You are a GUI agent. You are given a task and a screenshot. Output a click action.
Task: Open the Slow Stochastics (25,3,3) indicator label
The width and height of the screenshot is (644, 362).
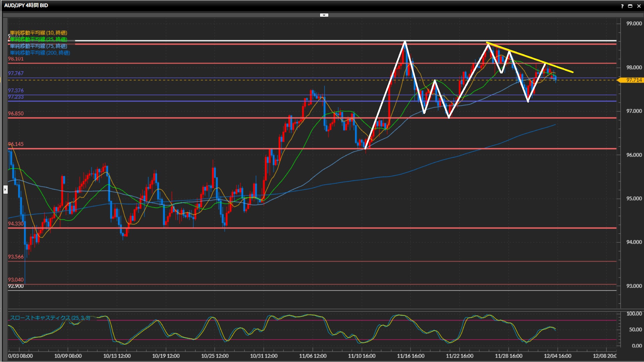coord(50,317)
